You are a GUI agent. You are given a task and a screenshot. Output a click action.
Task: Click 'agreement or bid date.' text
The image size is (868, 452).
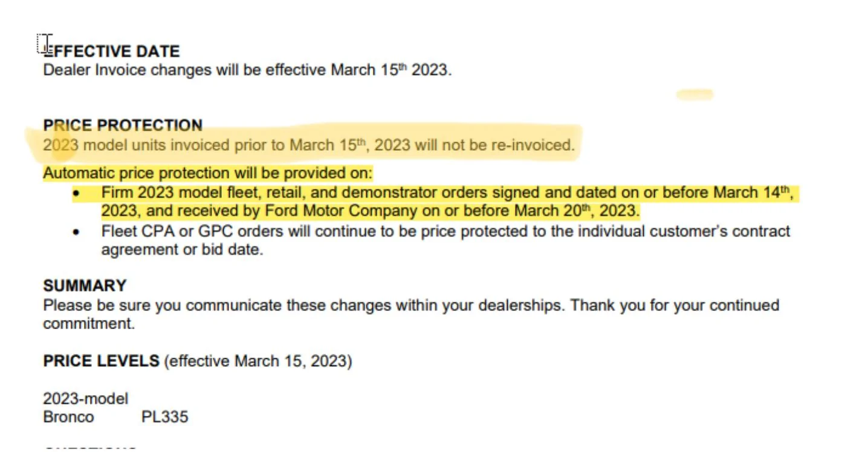182,250
